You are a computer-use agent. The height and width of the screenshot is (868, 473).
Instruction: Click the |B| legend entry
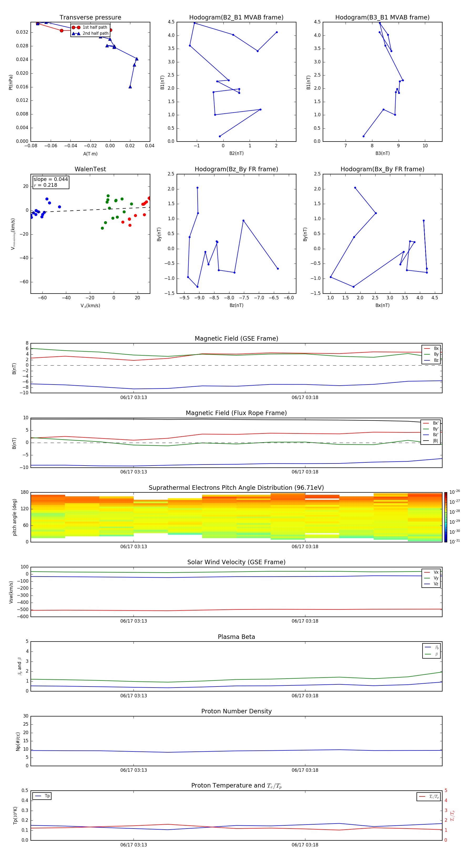[x=431, y=441]
